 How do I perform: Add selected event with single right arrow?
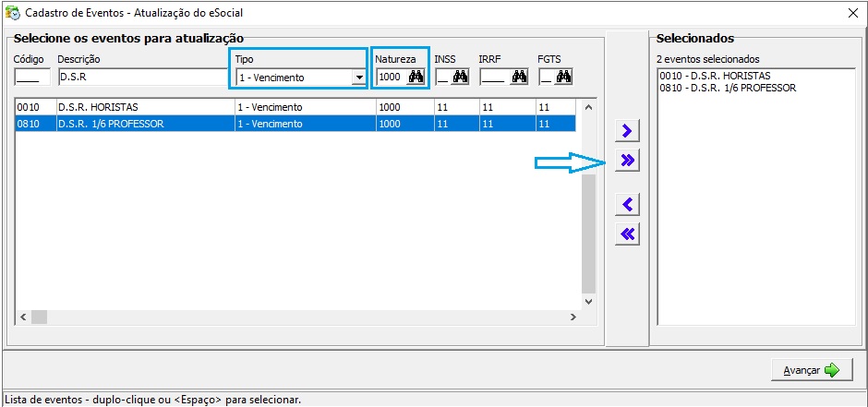[628, 130]
